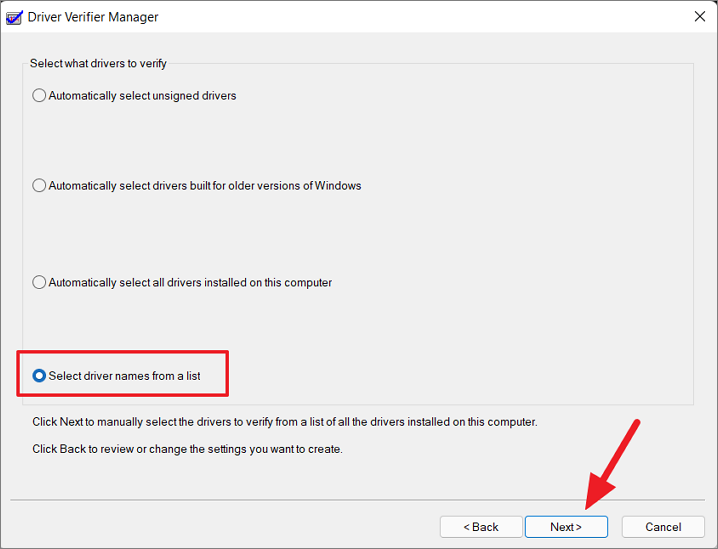Click the 'Select what drivers to verify' group heading
Viewport: 718px width, 549px height.
coord(98,63)
